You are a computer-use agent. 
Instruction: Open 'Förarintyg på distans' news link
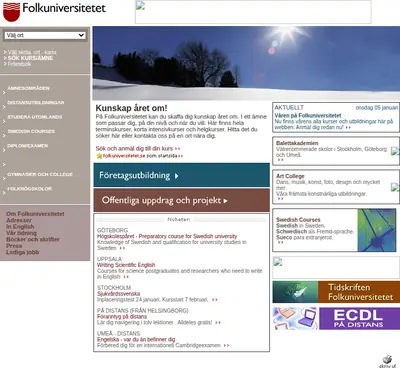tap(122, 317)
